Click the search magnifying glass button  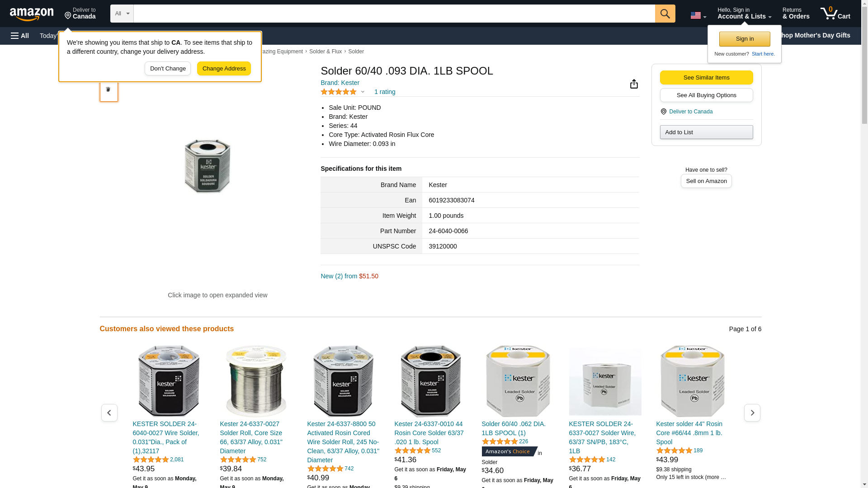coord(665,14)
